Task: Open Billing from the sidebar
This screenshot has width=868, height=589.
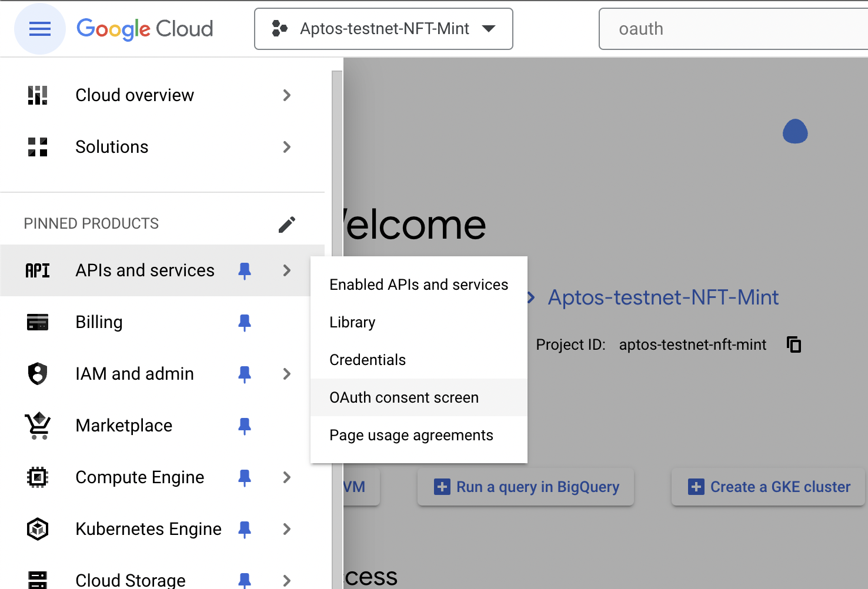Action: pyautogui.click(x=99, y=322)
